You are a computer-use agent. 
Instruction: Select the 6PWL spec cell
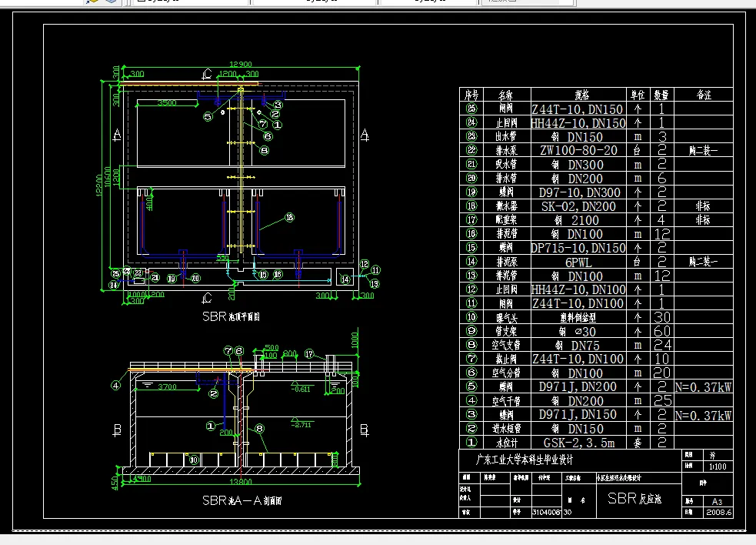tap(578, 262)
